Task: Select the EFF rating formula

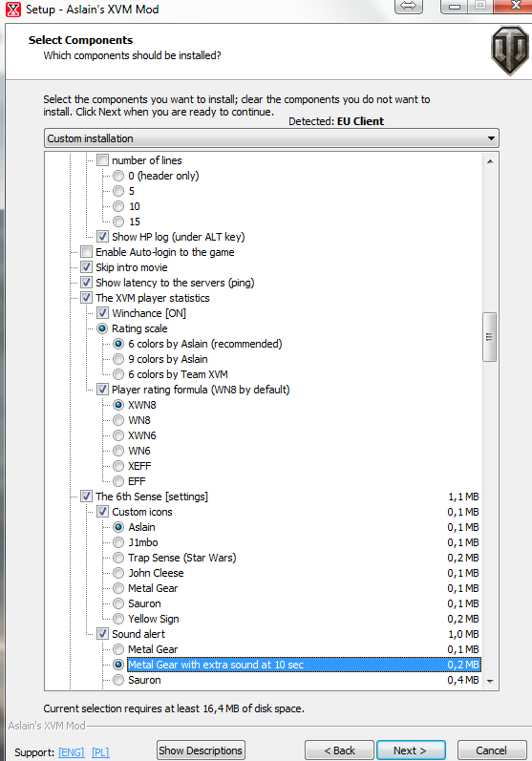Action: (118, 481)
